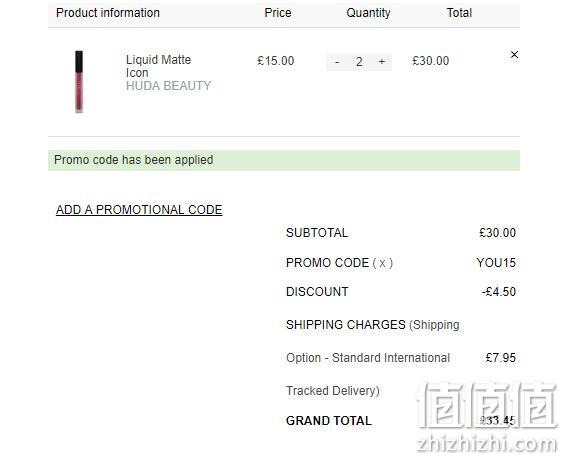This screenshot has height=461, width=566.
Task: Click the Product information column header
Action: pos(108,13)
